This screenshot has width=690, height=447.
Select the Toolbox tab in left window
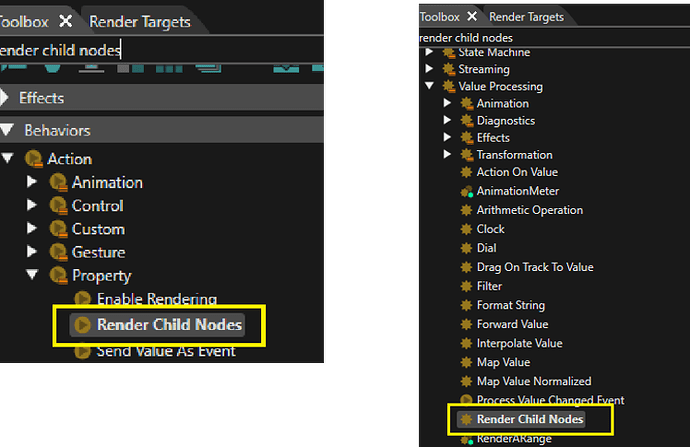(x=24, y=22)
